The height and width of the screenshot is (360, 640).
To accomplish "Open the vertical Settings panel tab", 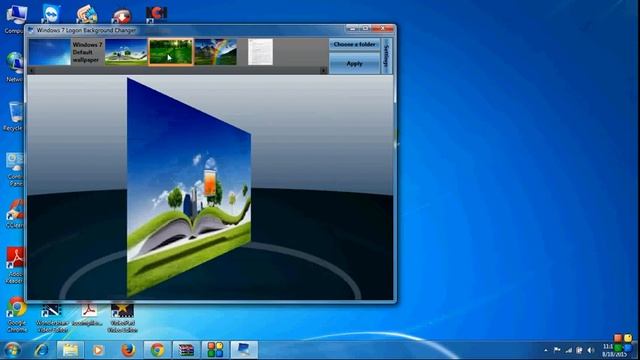I will pyautogui.click(x=387, y=56).
